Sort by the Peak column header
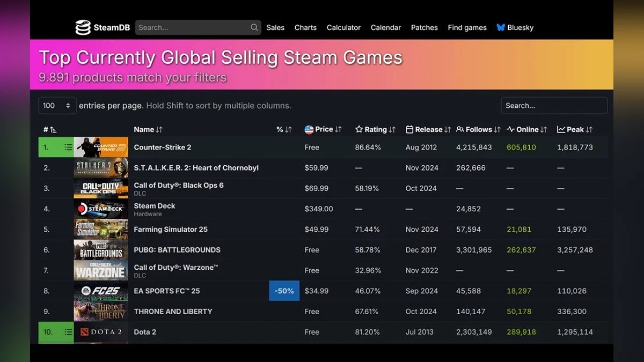This screenshot has height=362, width=644. click(575, 129)
